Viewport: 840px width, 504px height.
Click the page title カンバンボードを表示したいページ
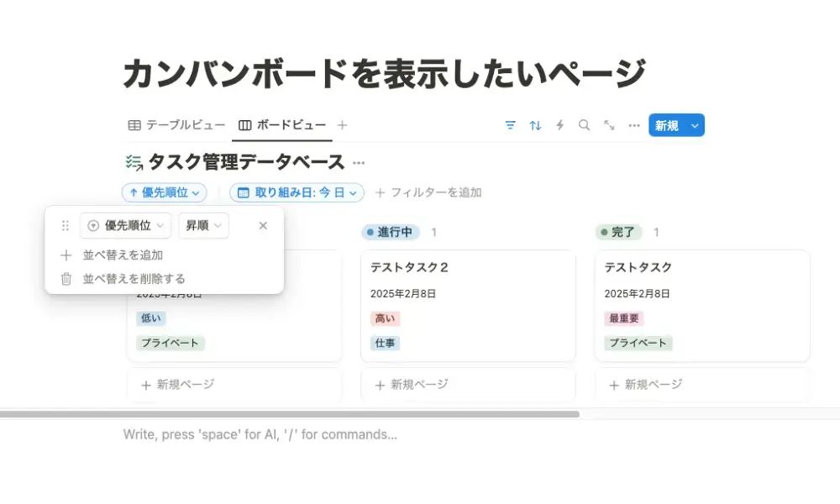(x=384, y=73)
